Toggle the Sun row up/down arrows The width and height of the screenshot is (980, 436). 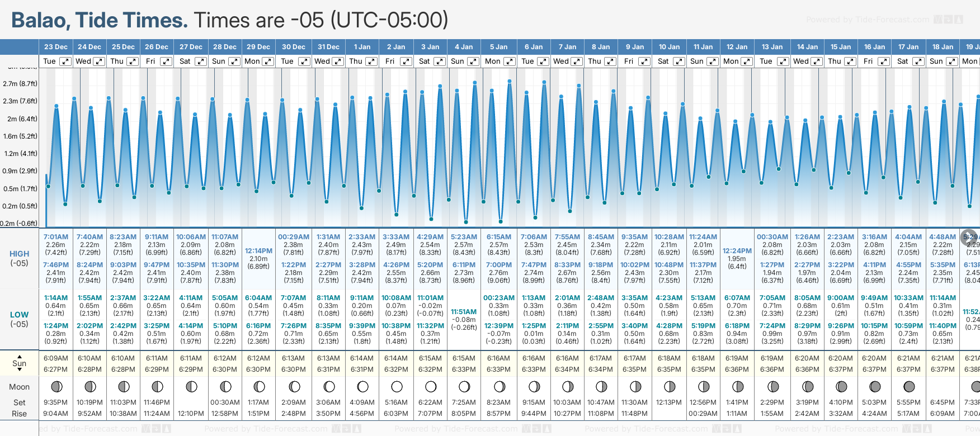(20, 363)
